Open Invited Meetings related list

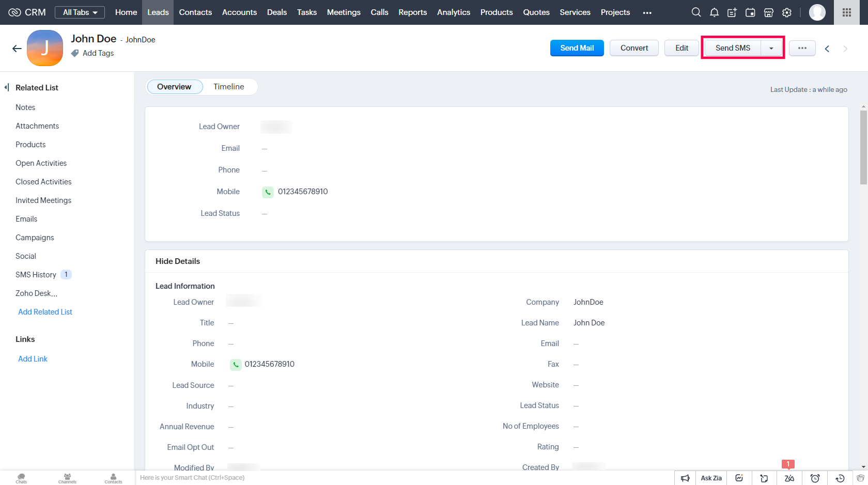pyautogui.click(x=43, y=200)
